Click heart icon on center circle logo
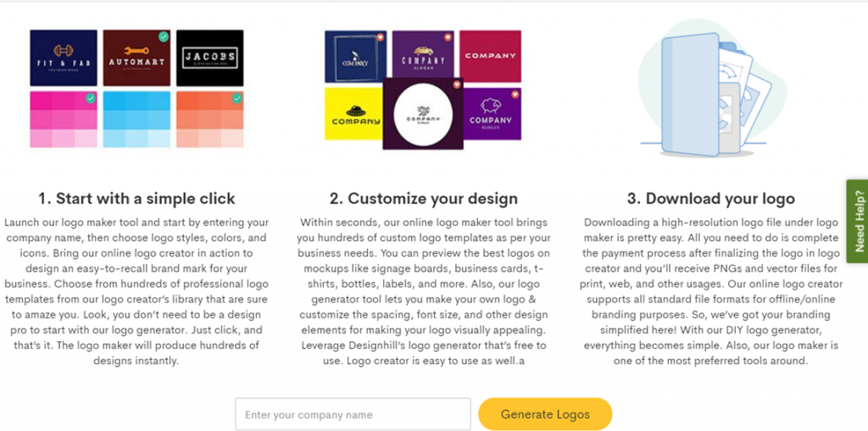This screenshot has height=431, width=868. (x=457, y=85)
